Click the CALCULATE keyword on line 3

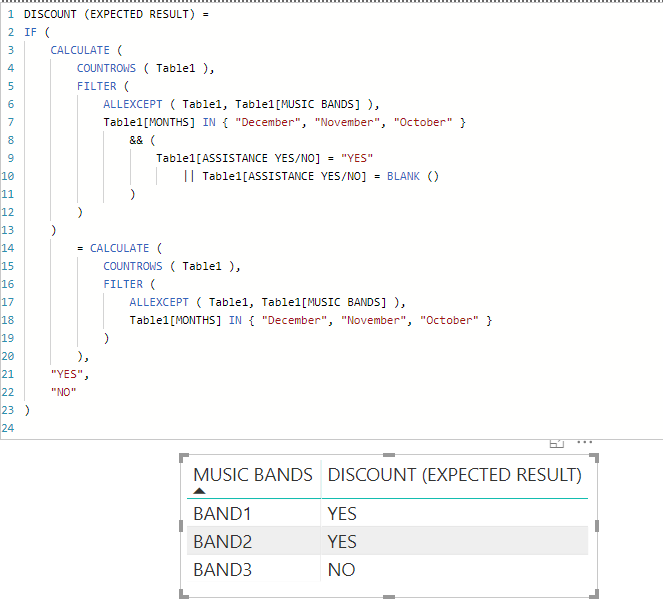(80, 50)
